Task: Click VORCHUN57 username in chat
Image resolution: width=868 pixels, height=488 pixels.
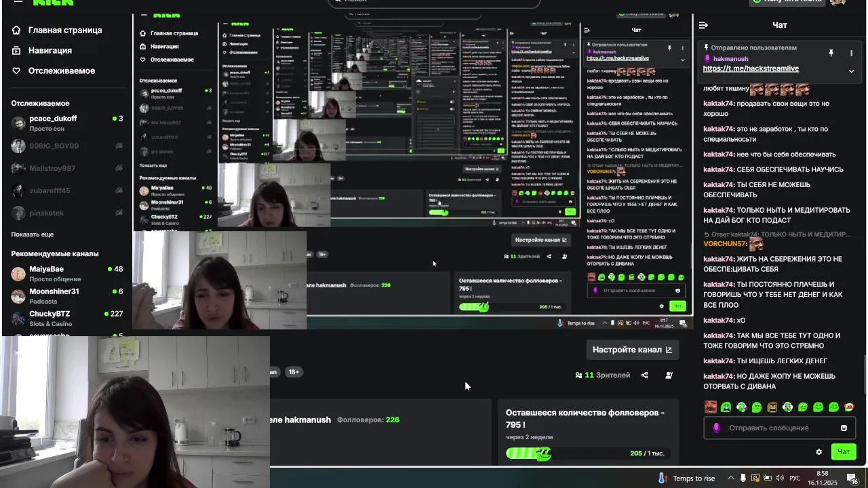Action: 725,244
